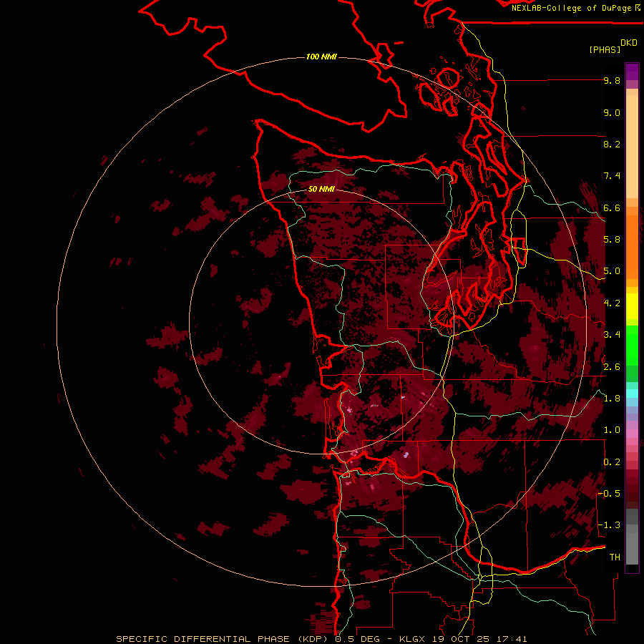Click the [PHAS] label above the color bar
This screenshot has height=644, width=644.
pos(605,49)
